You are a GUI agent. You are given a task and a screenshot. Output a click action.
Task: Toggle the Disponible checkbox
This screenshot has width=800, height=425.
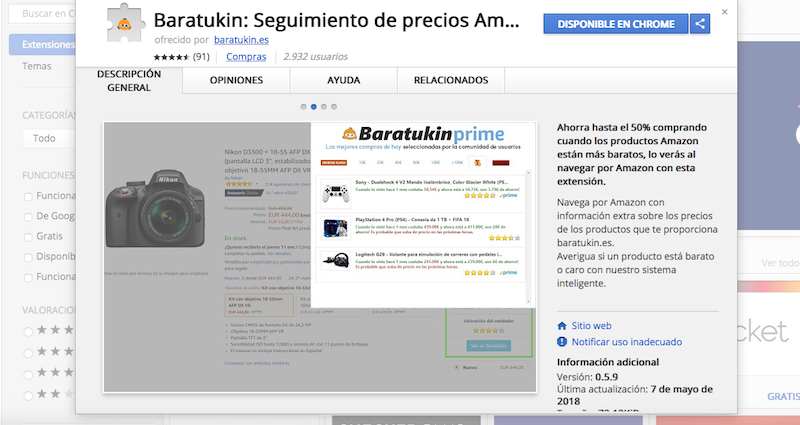coord(28,257)
